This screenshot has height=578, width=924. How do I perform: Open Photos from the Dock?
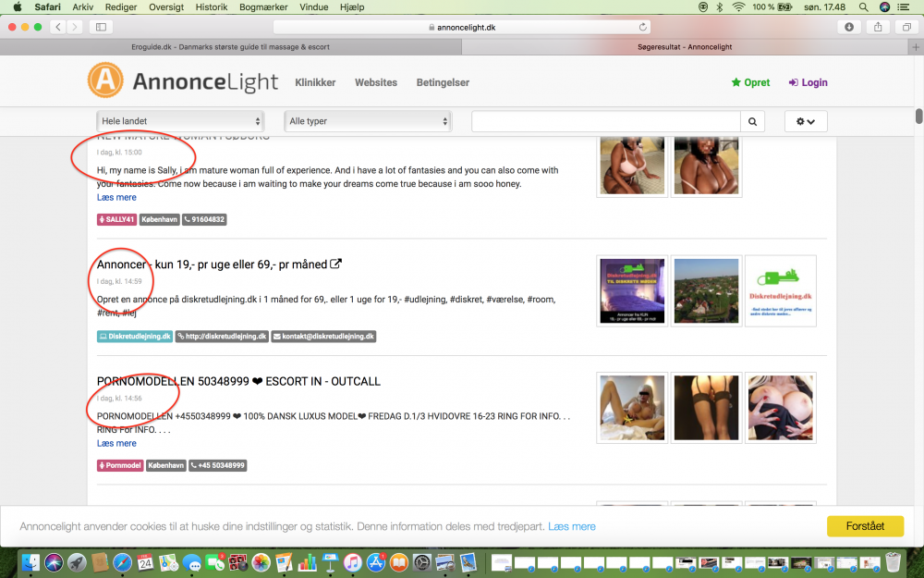[261, 562]
